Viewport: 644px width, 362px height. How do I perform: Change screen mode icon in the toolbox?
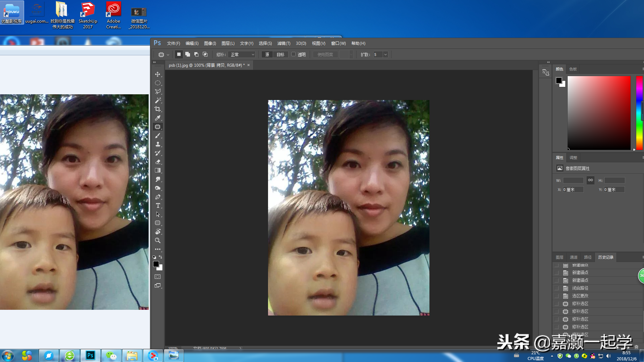click(x=157, y=286)
